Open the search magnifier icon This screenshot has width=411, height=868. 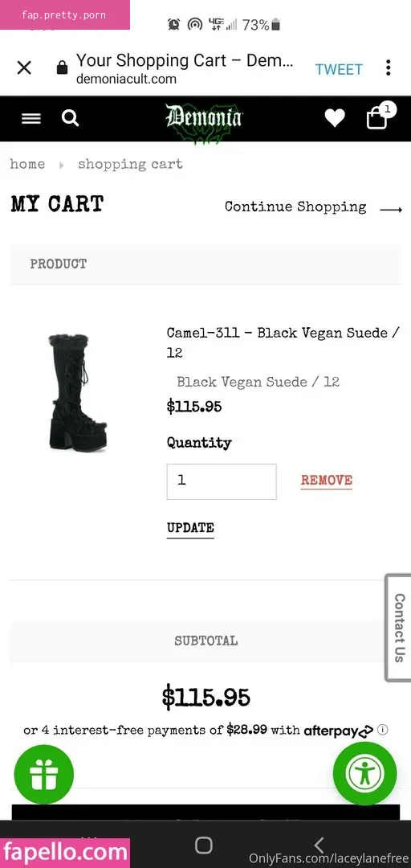click(x=71, y=118)
